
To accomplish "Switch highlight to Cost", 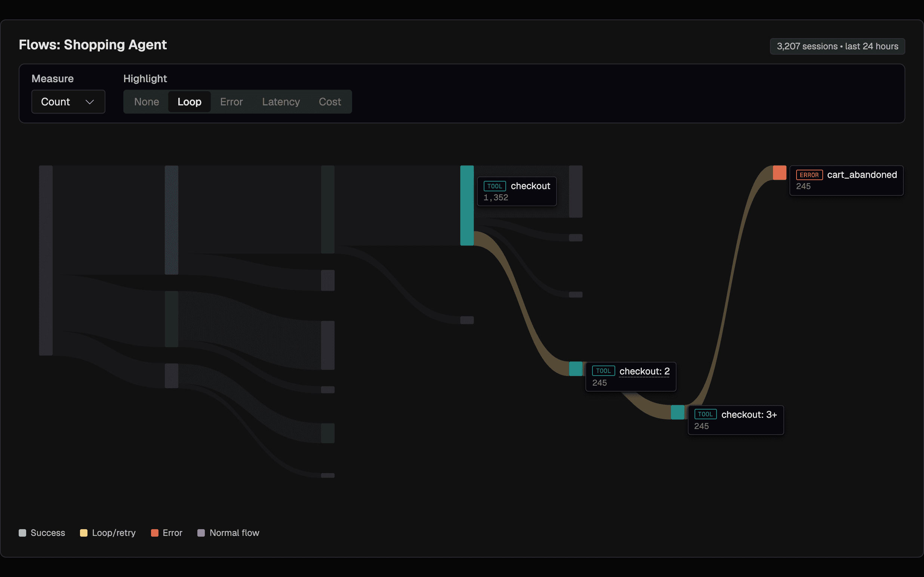I will (330, 102).
